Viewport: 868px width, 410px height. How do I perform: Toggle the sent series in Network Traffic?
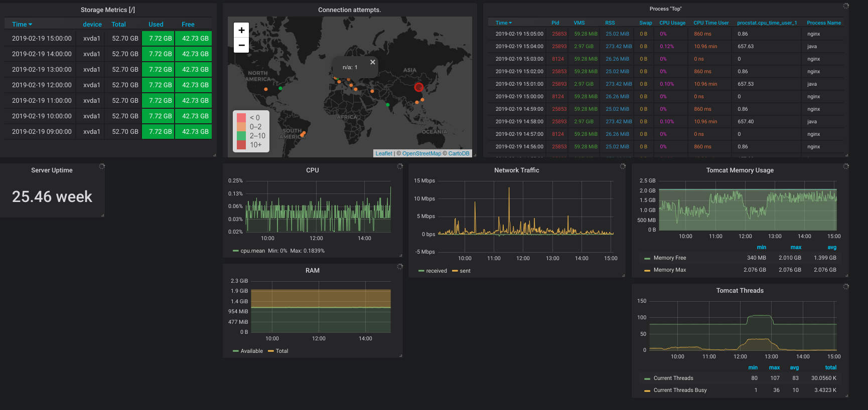point(465,271)
